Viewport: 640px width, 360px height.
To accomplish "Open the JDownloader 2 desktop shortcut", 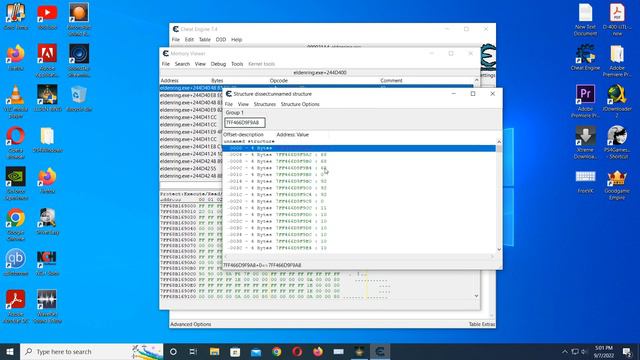I will 617,101.
